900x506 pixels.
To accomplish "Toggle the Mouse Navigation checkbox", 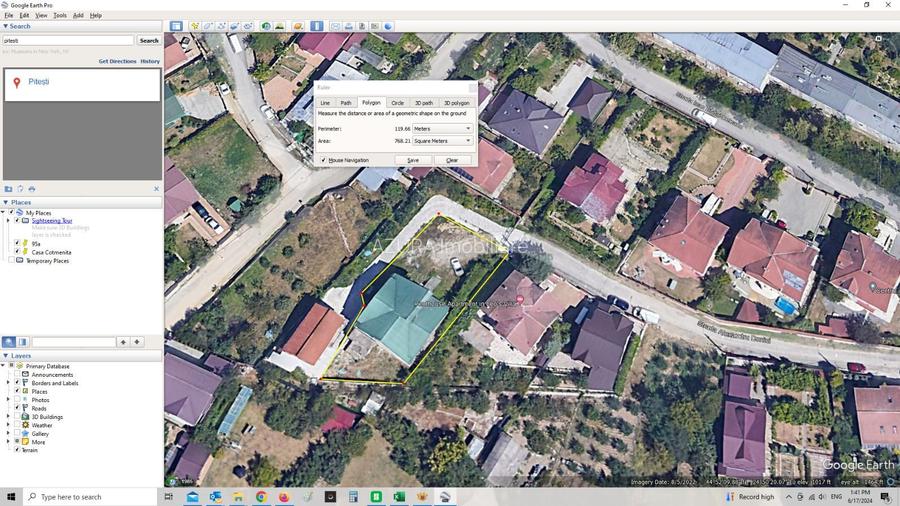I will pyautogui.click(x=323, y=160).
